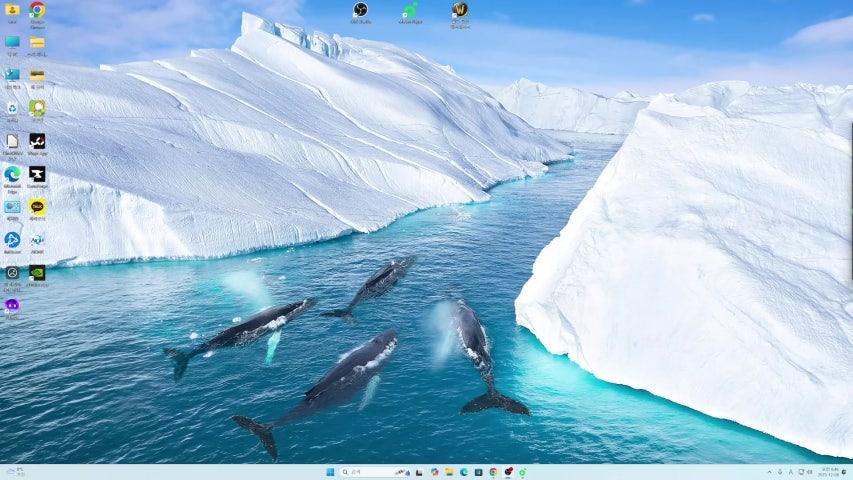Open the KakaoTalk desktop icon
Viewport: 853px width, 480px height.
point(37,206)
